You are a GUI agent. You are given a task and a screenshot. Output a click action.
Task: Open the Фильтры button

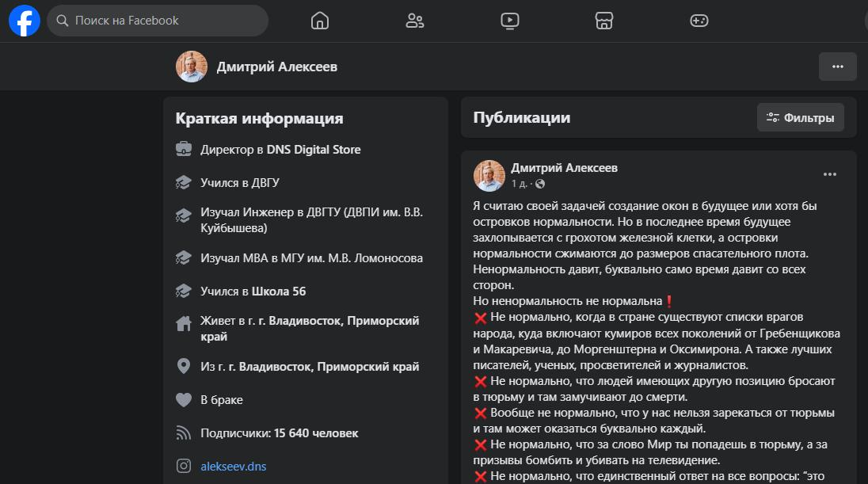click(801, 117)
